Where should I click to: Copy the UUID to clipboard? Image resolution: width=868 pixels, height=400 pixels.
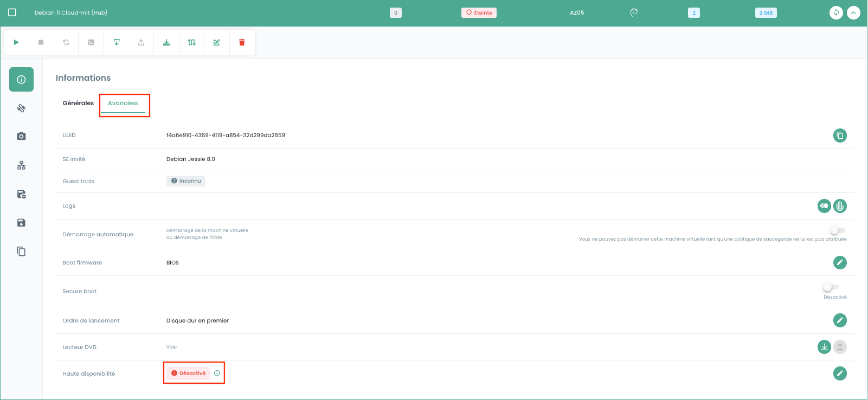point(839,136)
